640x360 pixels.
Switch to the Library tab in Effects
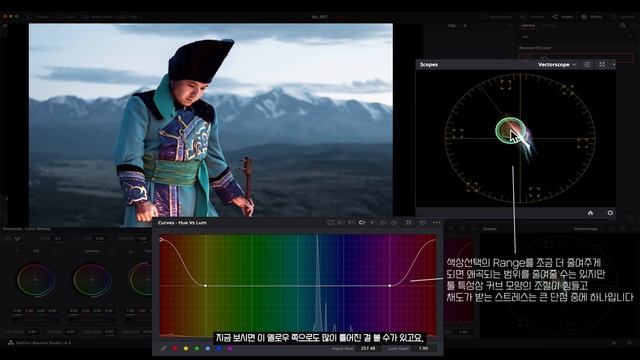(528, 25)
